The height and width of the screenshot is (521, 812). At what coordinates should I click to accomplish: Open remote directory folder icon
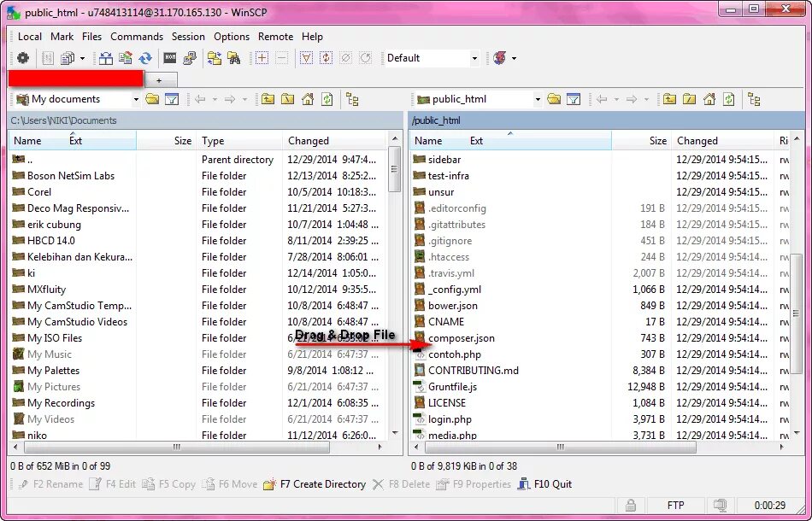(554, 99)
